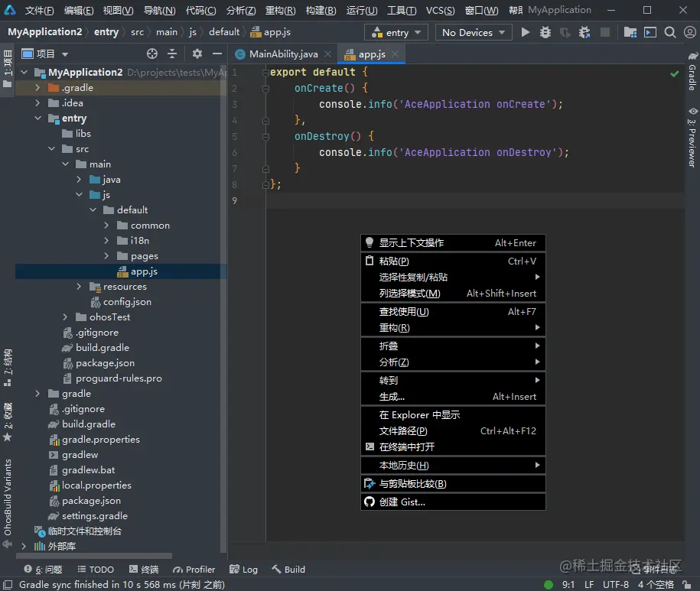700x591 pixels.
Task: Toggle the Gradle side panel
Action: [692, 71]
